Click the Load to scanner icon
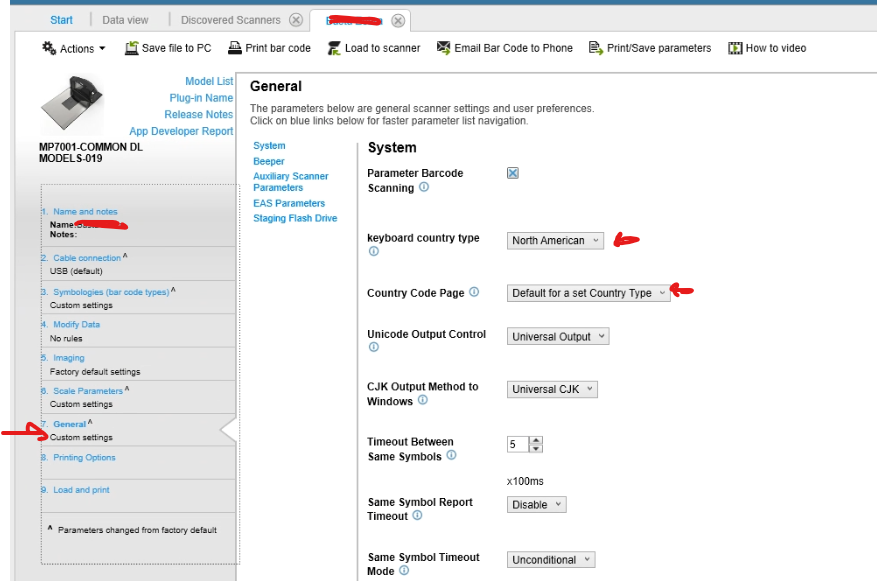 [x=334, y=48]
